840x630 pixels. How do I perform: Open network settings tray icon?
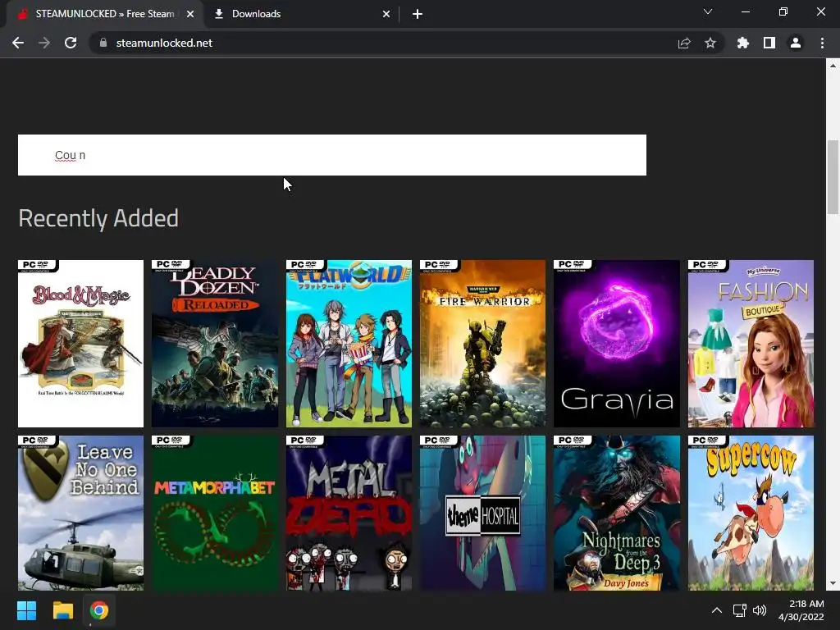(740, 610)
